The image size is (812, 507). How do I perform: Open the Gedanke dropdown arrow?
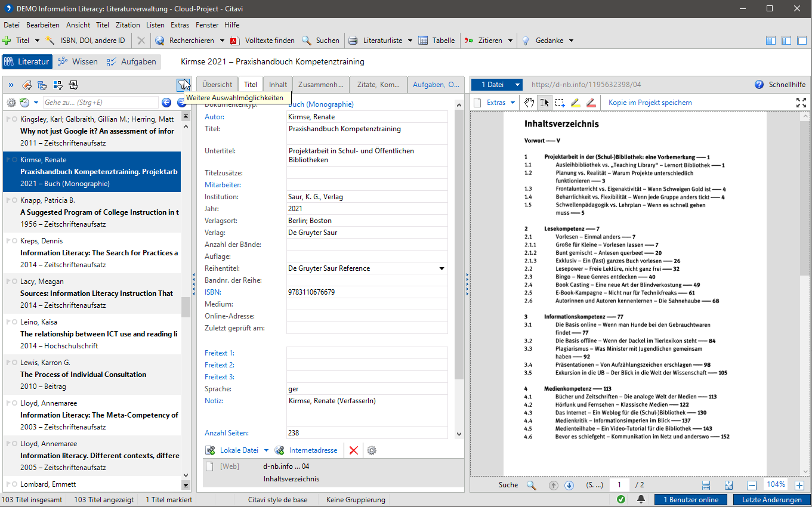coord(571,41)
